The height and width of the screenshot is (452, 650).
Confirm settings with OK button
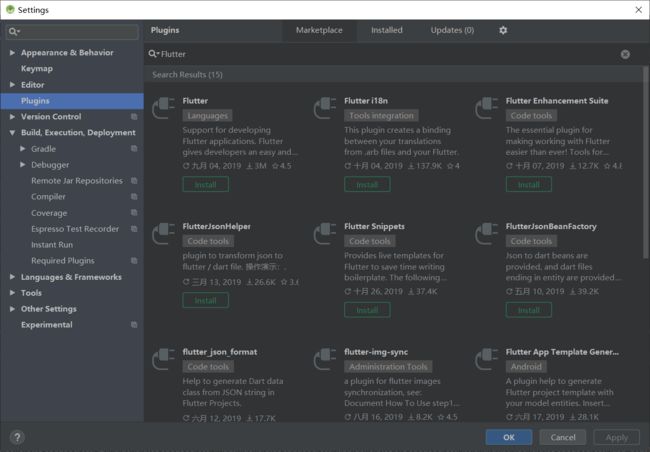coord(509,437)
